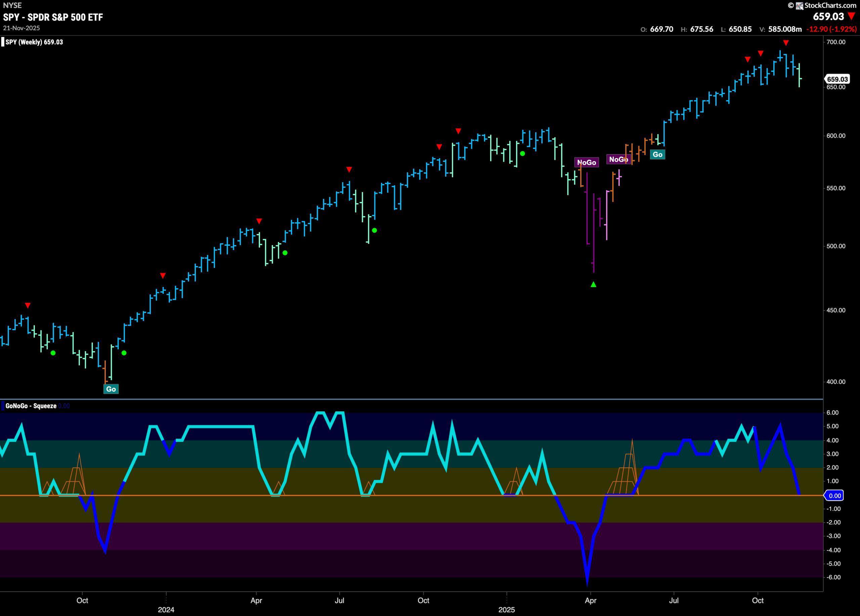The width and height of the screenshot is (860, 616).
Task: Click the 600.00 y-axis label
Action: pos(836,136)
